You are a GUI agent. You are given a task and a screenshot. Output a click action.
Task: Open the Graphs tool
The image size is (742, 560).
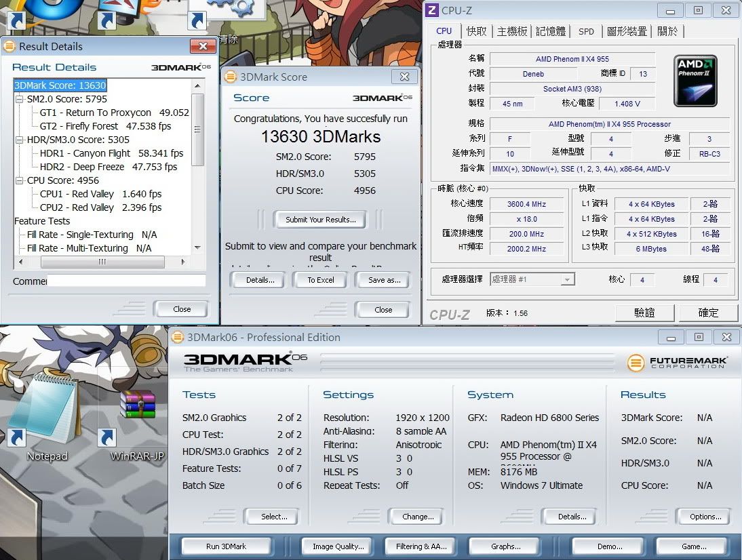(x=505, y=546)
